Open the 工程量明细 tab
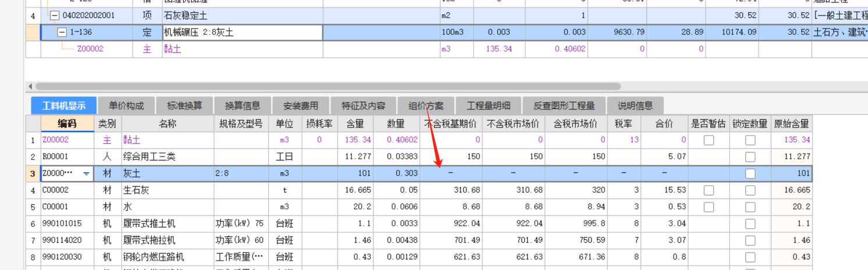Screen dimensions: 868x270 pos(488,106)
